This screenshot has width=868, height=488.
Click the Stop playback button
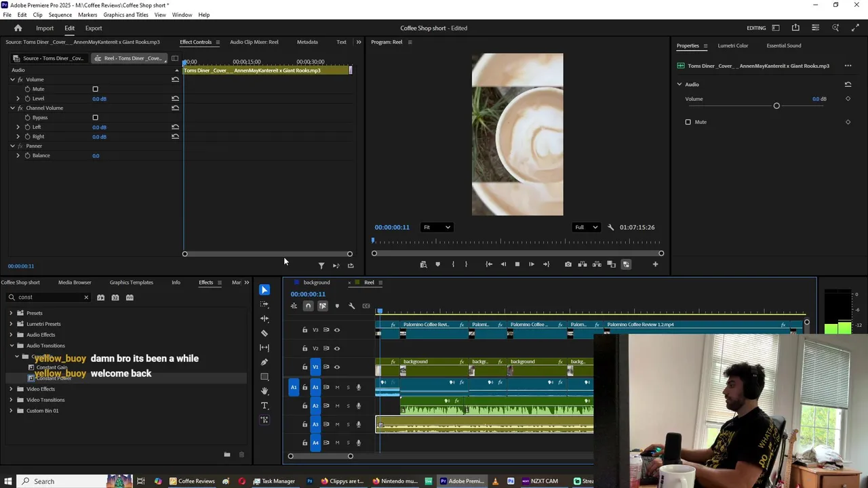pos(517,264)
